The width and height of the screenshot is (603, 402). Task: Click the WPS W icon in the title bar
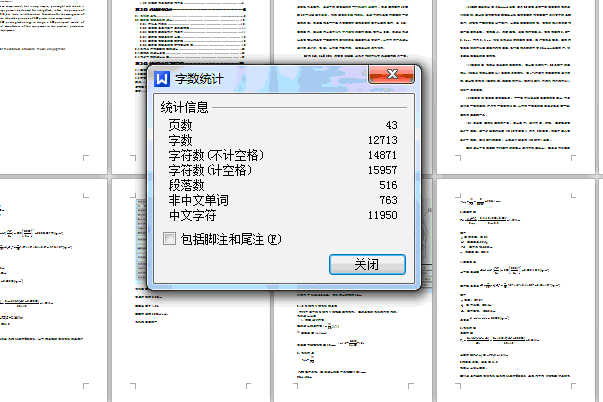click(162, 79)
